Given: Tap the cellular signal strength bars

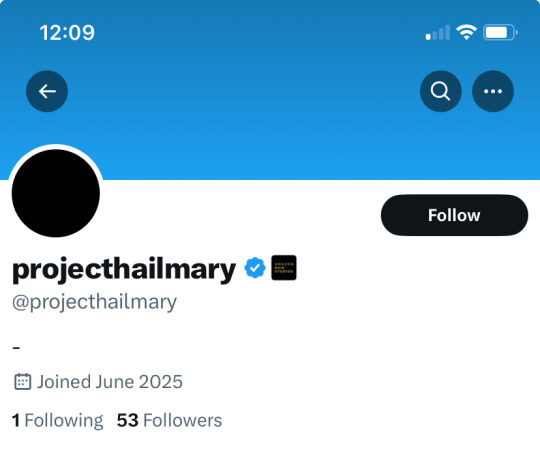Looking at the screenshot, I should point(438,33).
